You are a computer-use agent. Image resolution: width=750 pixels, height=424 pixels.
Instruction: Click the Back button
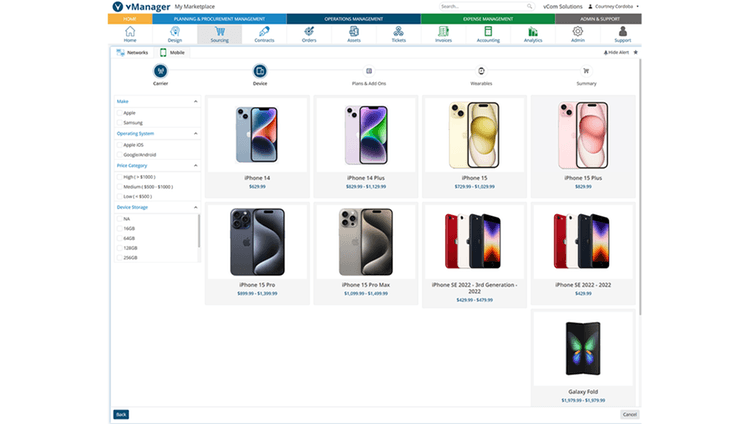tap(121, 414)
